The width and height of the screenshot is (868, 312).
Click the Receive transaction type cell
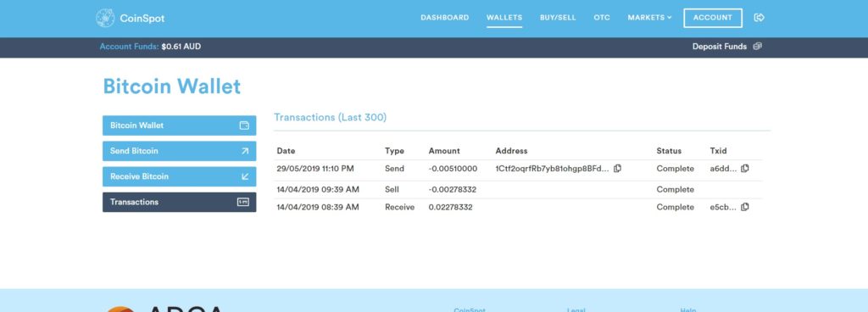click(400, 207)
